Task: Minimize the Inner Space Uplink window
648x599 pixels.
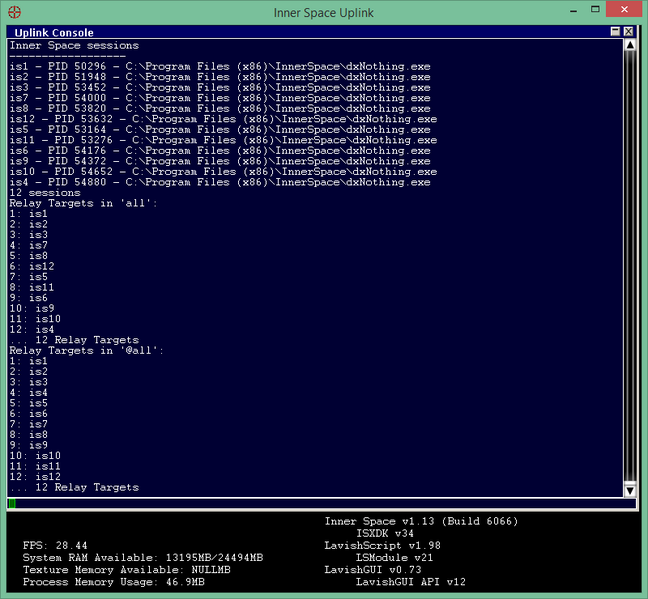Action: pyautogui.click(x=573, y=11)
